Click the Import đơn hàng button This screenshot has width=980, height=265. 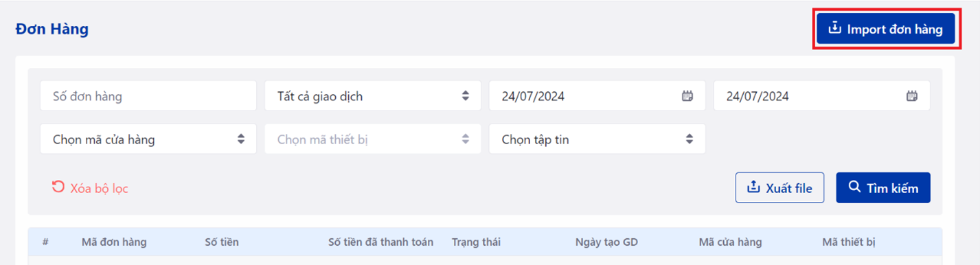click(886, 30)
